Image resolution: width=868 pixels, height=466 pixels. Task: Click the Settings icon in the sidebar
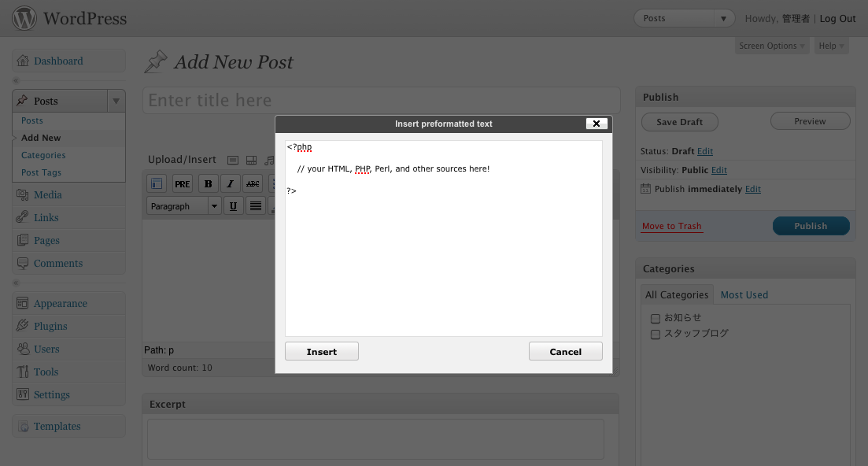(x=23, y=394)
